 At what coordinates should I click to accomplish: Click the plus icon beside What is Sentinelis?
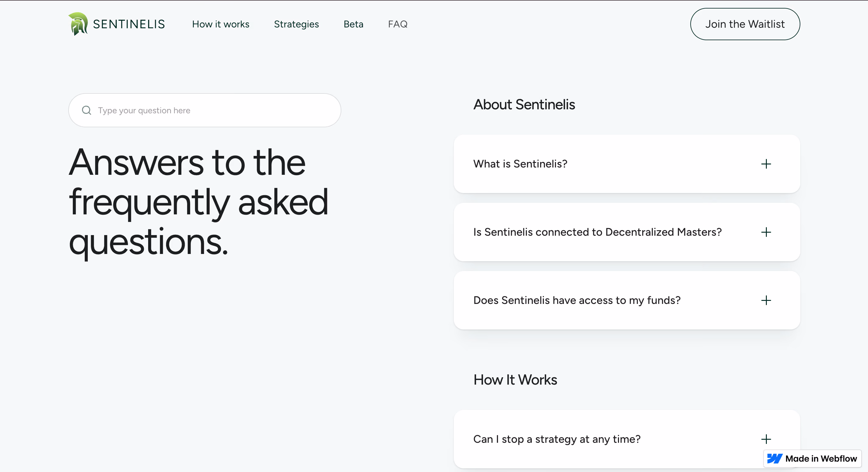pos(766,164)
